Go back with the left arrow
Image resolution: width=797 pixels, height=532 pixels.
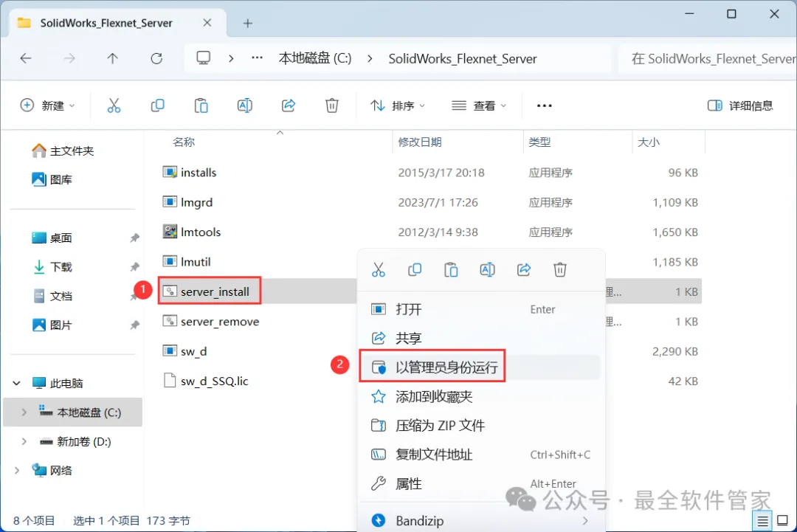click(x=26, y=58)
